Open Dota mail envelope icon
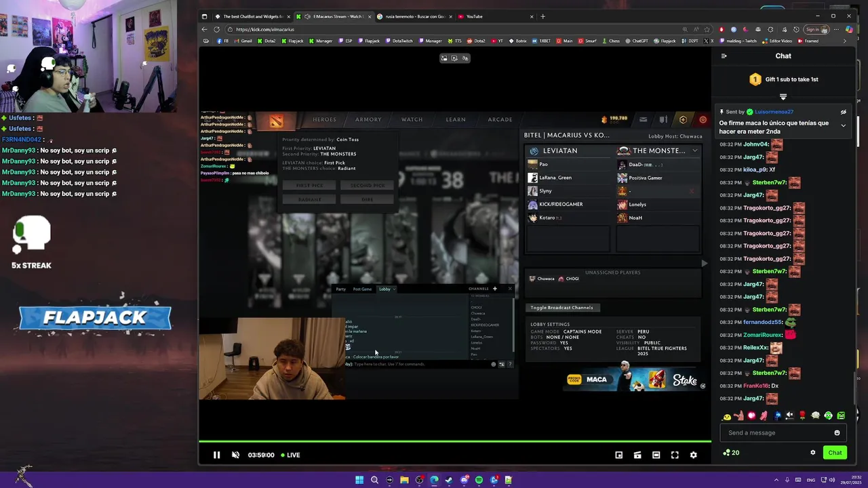Image resolution: width=868 pixels, height=488 pixels. pos(643,120)
